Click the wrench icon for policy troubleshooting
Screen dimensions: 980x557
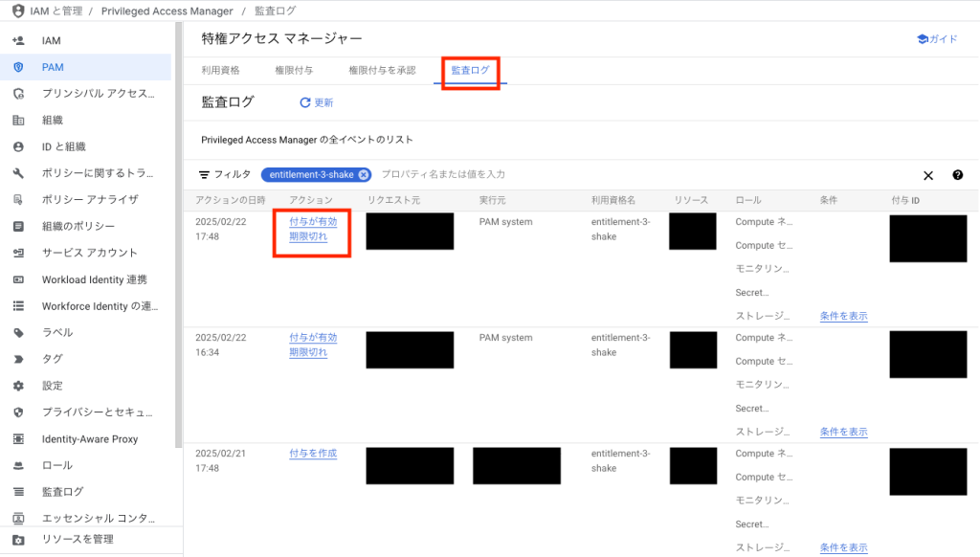pyautogui.click(x=18, y=173)
